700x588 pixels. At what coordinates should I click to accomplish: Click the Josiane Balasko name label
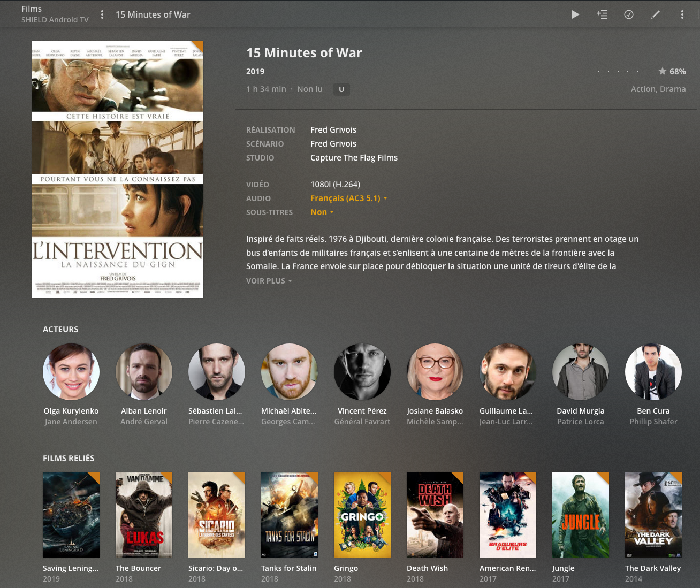tap(435, 411)
